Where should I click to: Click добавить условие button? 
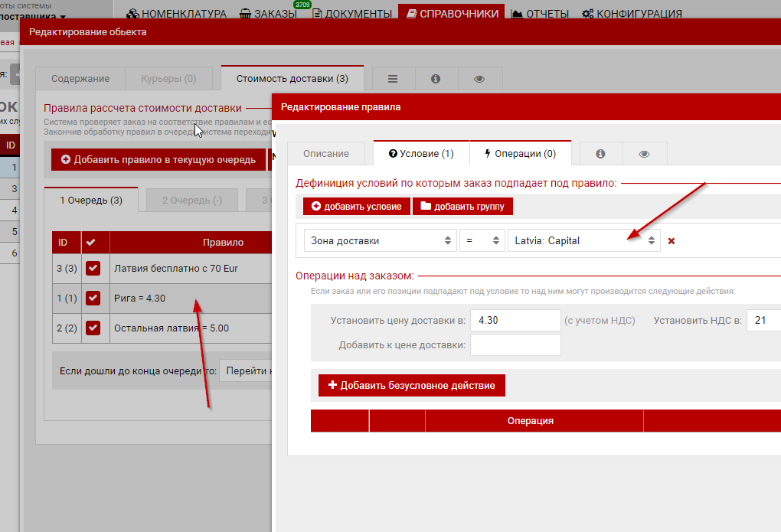(x=356, y=207)
